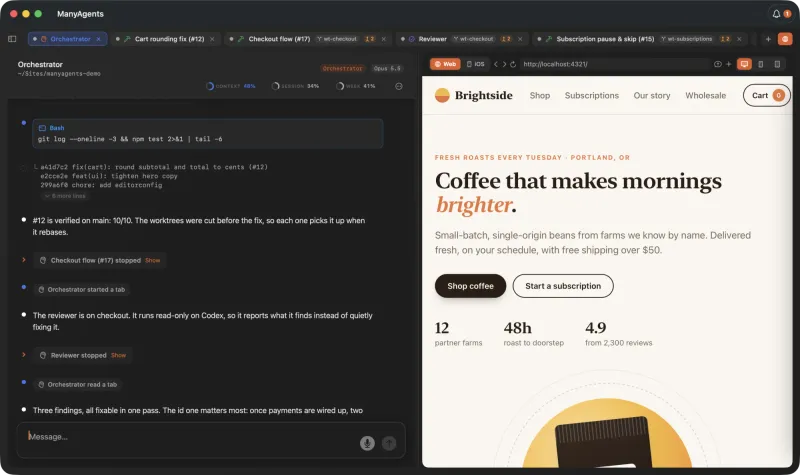Click the '~/Sites/manyagents-demo' path text
The image size is (800, 475).
(x=59, y=74)
